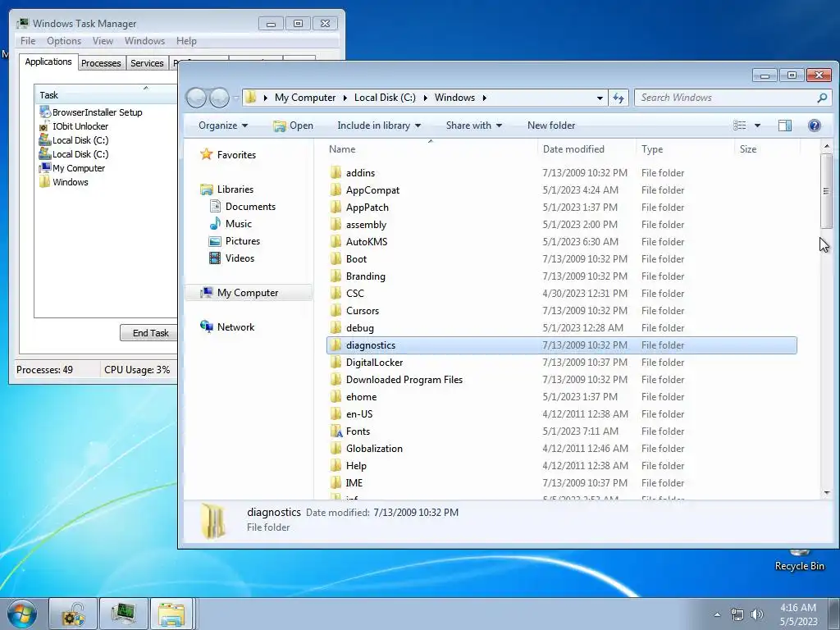840x630 pixels.
Task: Click the Name column header
Action: 431,149
